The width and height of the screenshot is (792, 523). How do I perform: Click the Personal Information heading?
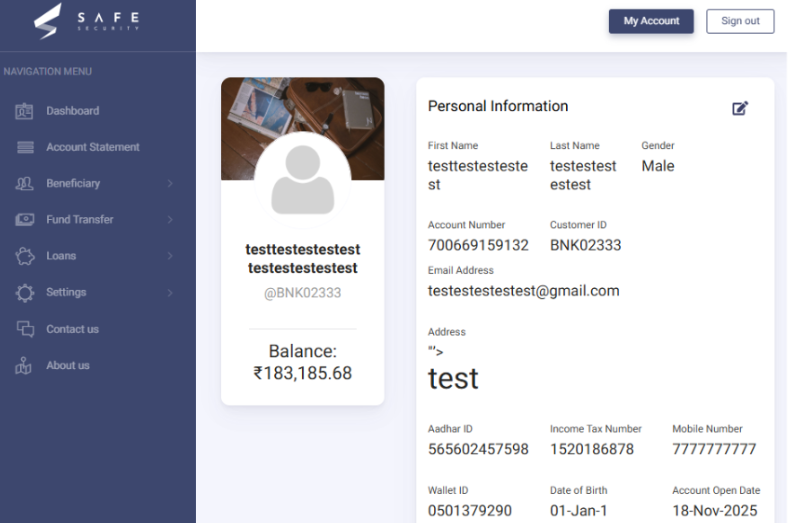click(498, 106)
